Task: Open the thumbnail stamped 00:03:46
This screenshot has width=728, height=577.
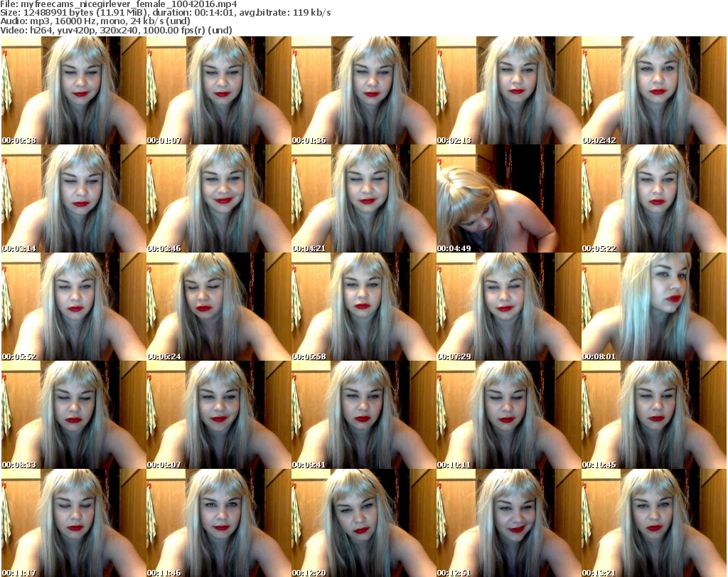Action: 219,198
